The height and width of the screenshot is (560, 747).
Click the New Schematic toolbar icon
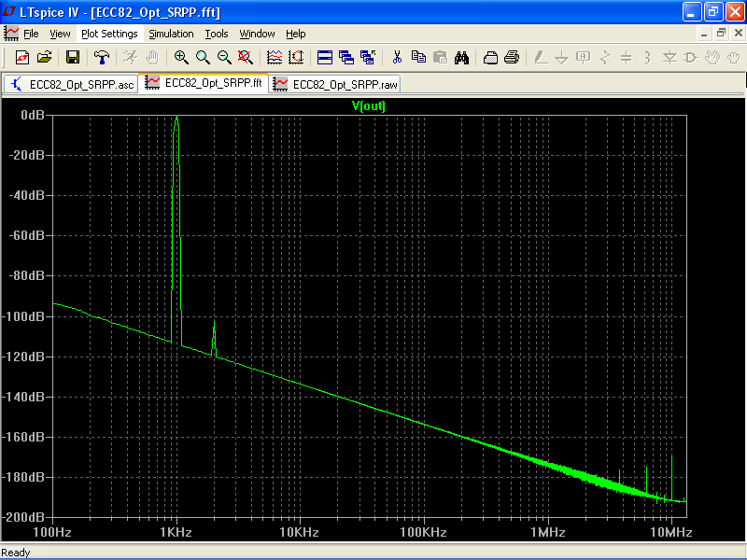tap(22, 58)
